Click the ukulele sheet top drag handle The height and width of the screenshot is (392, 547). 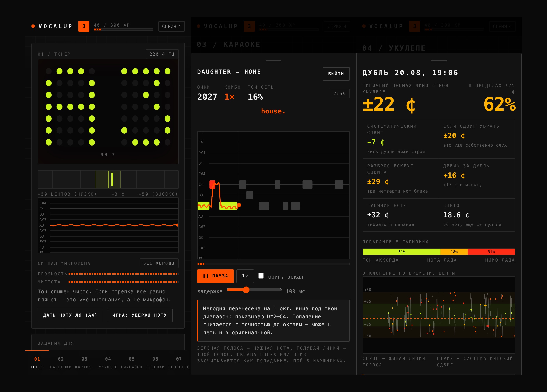[439, 60]
